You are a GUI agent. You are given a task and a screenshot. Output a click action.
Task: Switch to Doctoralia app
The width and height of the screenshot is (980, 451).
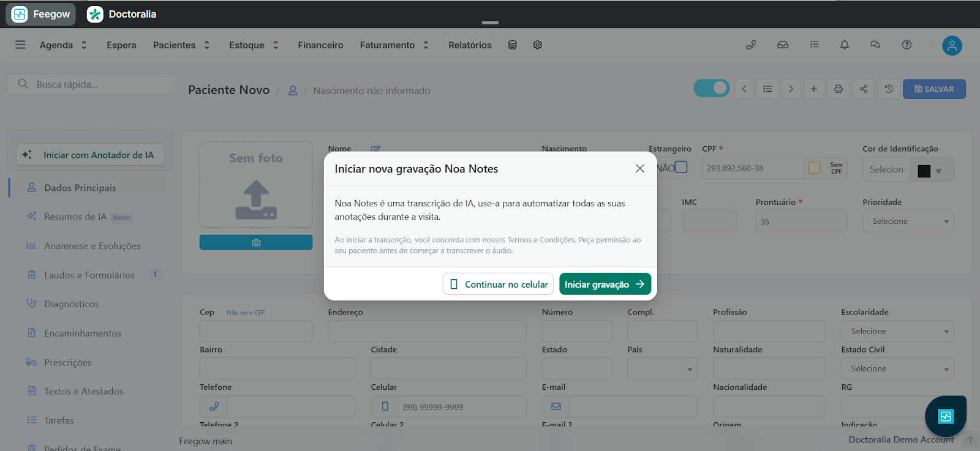click(122, 14)
